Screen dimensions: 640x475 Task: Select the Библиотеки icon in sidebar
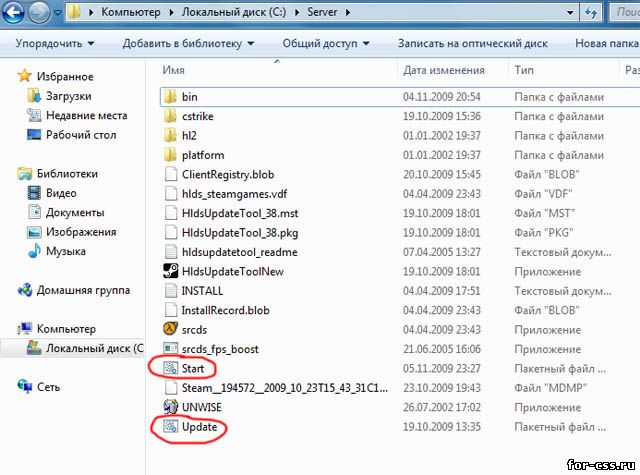coord(24,173)
